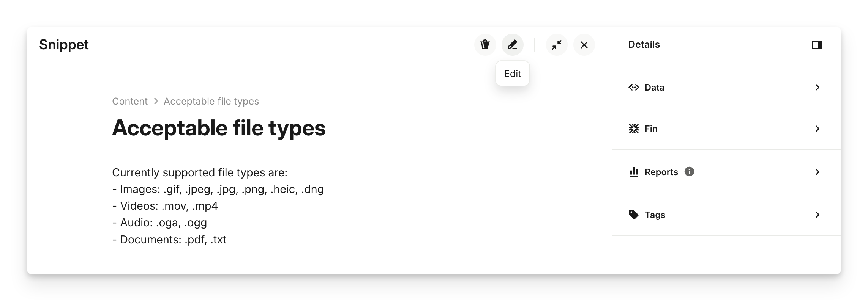The width and height of the screenshot is (868, 301).
Task: Expand the Reports section chevron
Action: (x=817, y=172)
